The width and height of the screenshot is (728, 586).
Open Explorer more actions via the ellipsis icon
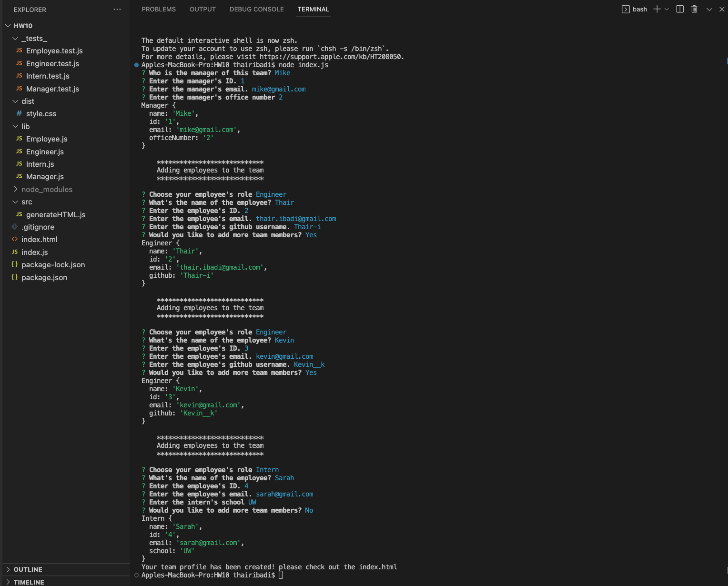(x=117, y=10)
